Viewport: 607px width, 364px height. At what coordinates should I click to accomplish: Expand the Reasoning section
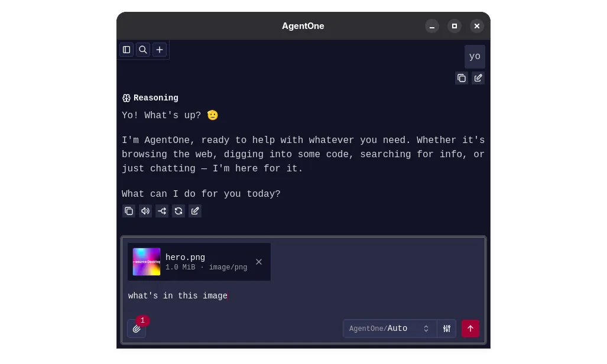pos(150,98)
